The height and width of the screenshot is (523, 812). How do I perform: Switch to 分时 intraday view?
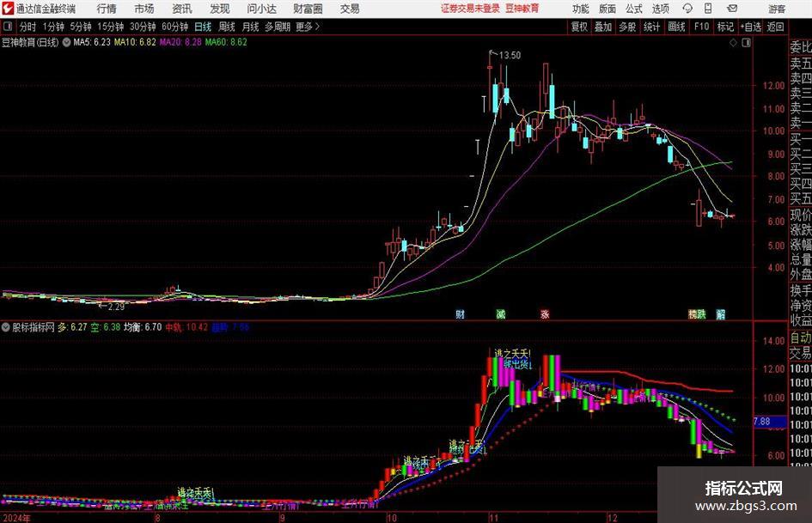coord(28,27)
